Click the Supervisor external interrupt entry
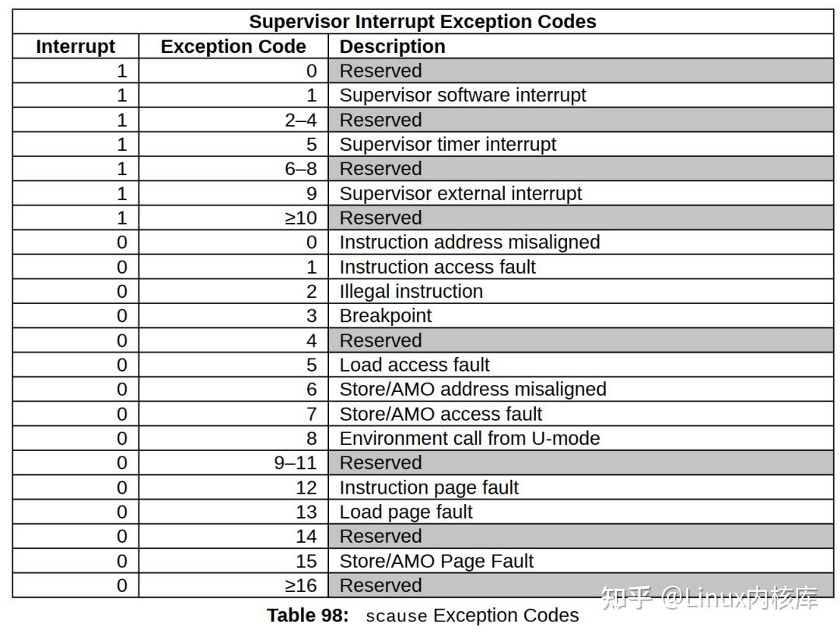 click(460, 194)
